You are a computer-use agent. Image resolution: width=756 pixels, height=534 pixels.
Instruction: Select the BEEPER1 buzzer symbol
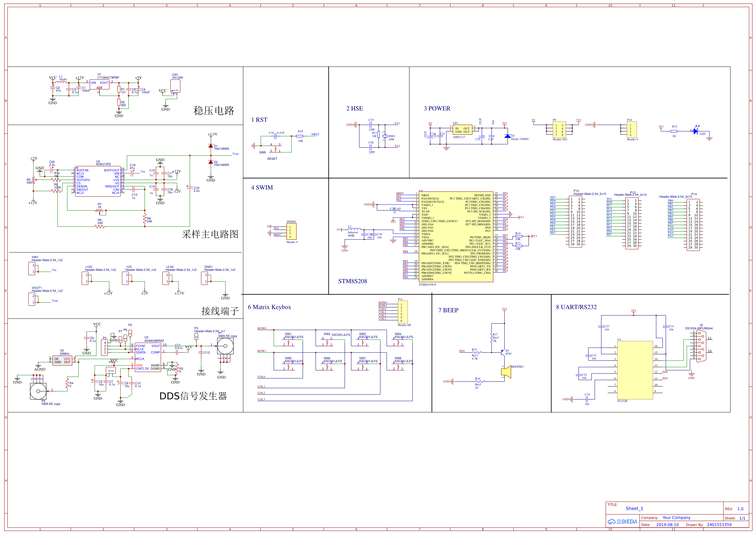tap(506, 372)
